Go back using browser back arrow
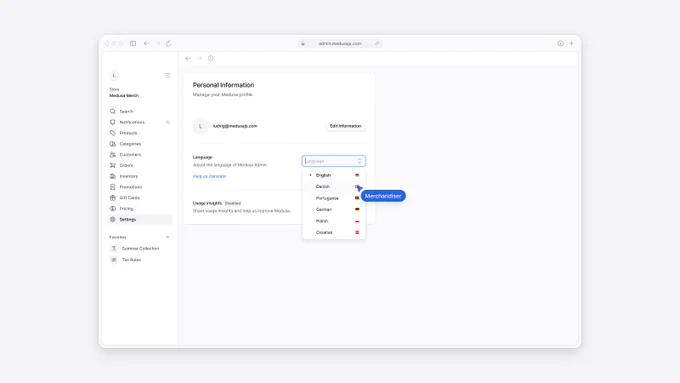 click(147, 43)
